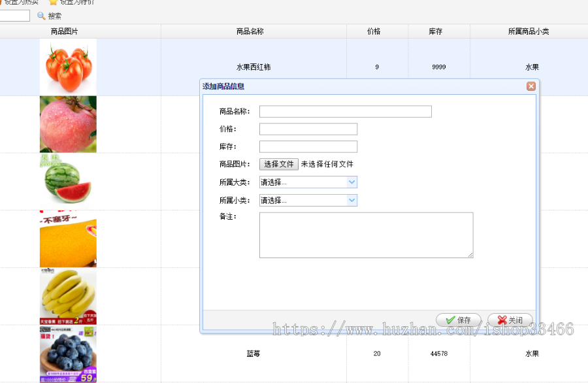Expand the 请选择 category selector arrow
Image resolution: width=588 pixels, height=383 pixels.
click(x=352, y=182)
